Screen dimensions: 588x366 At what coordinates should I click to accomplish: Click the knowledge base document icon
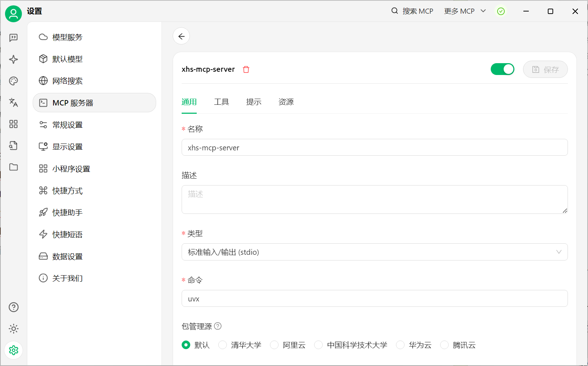13,146
